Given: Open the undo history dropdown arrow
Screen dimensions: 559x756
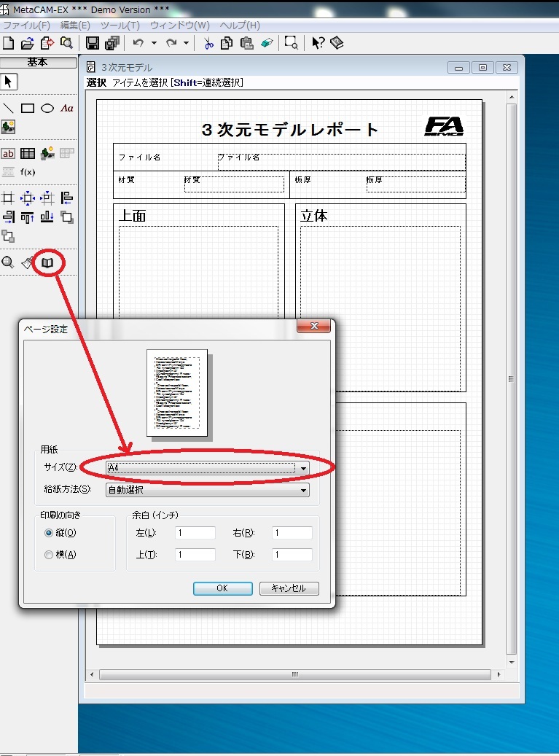Looking at the screenshot, I should point(154,43).
